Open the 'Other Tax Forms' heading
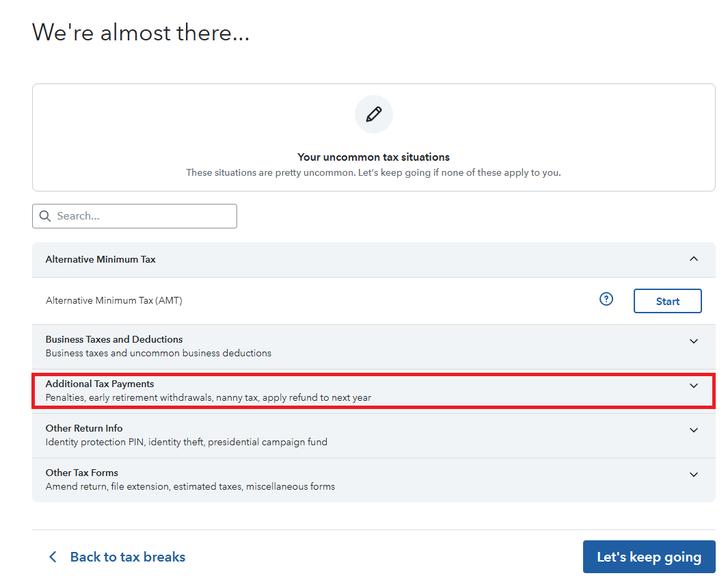This screenshot has width=728, height=580. 82,473
